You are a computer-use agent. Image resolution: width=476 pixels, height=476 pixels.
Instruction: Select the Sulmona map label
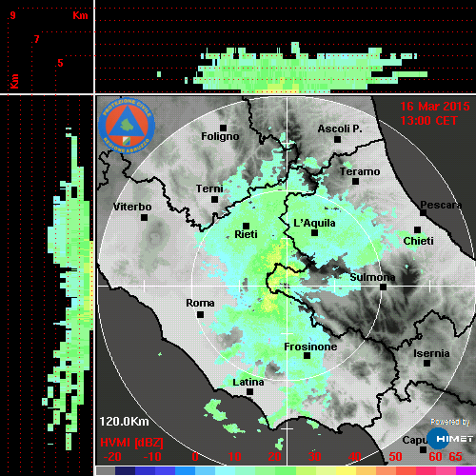(x=372, y=277)
